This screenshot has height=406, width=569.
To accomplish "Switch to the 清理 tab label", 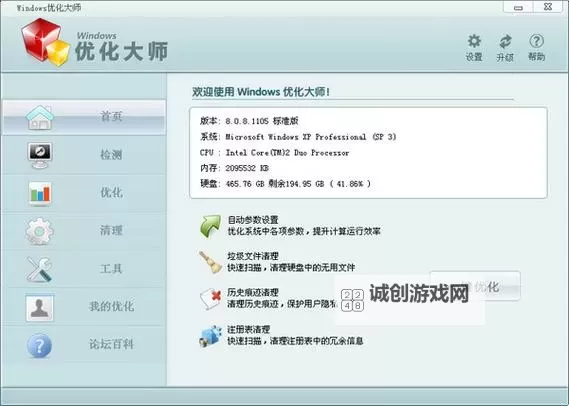I will click(111, 230).
